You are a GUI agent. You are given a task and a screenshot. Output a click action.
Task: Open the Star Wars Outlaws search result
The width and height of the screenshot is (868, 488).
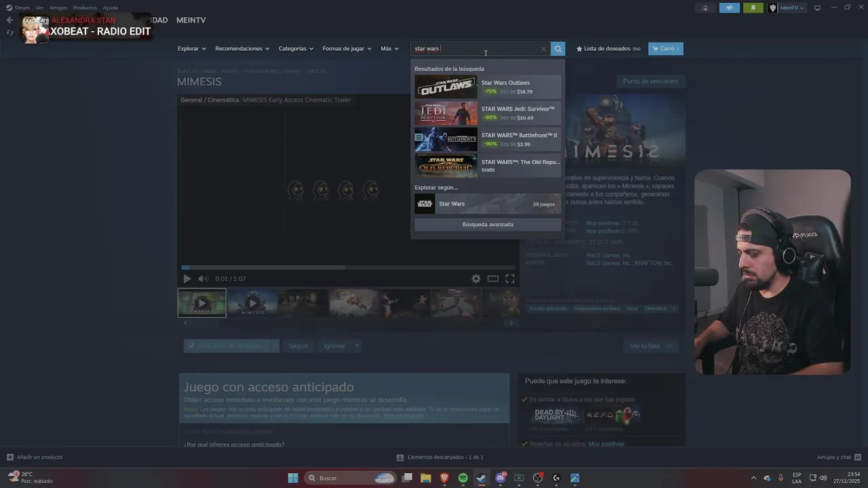coord(488,87)
